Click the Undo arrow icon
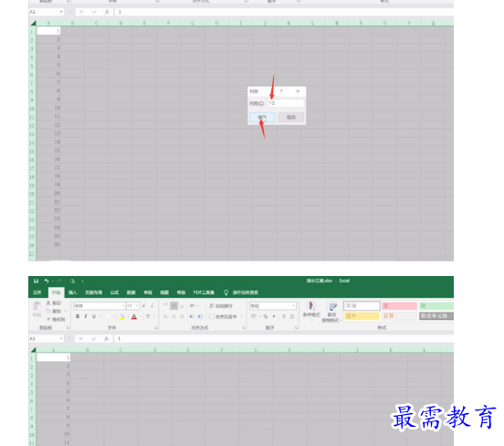The height and width of the screenshot is (446, 504). pyautogui.click(x=47, y=281)
